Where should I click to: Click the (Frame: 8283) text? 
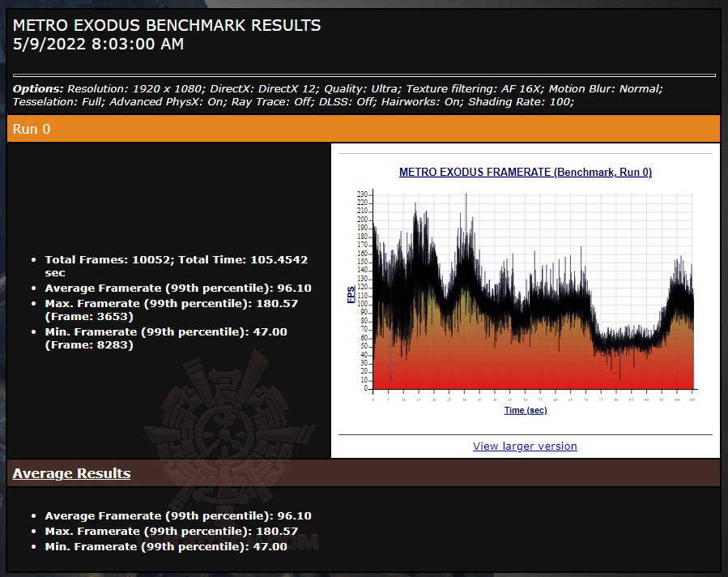89,344
